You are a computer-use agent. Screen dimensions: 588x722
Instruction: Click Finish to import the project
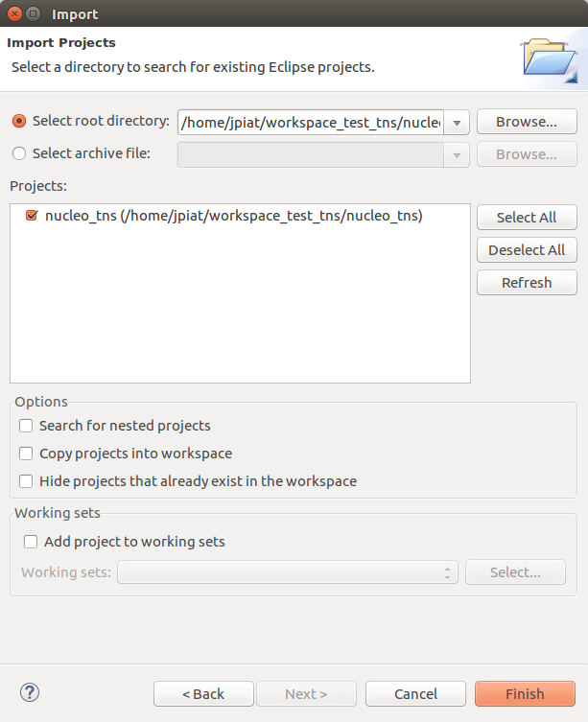click(x=525, y=694)
